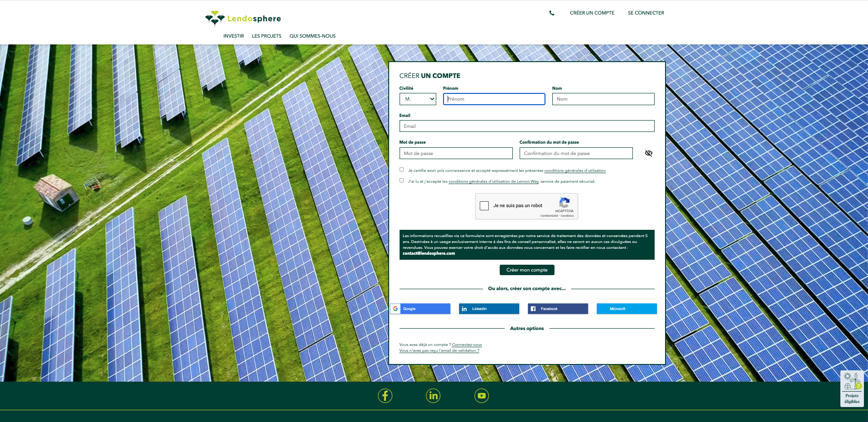Image resolution: width=868 pixels, height=422 pixels.
Task: Open the LinkedIn page from footer icon
Action: [x=433, y=396]
